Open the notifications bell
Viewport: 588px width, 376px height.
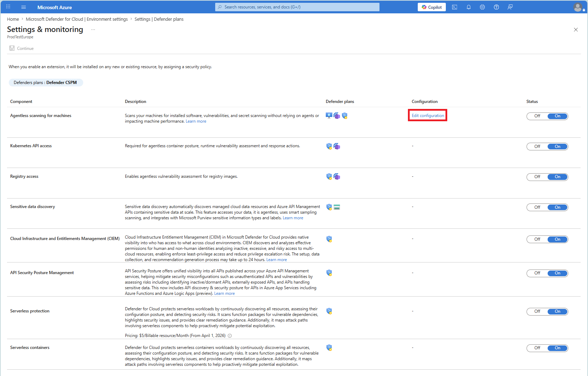469,7
